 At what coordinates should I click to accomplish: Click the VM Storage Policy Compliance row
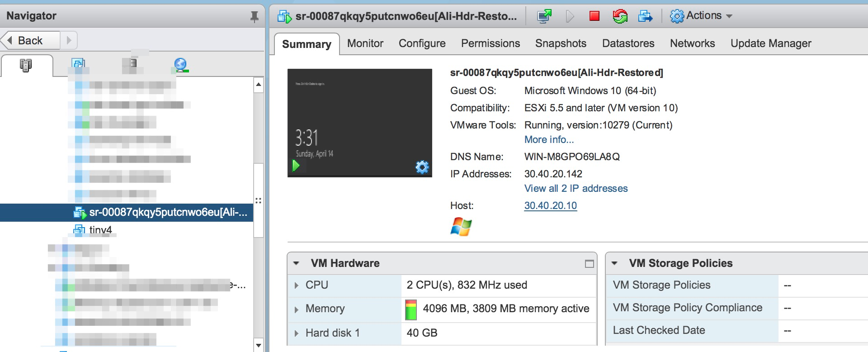click(x=736, y=308)
